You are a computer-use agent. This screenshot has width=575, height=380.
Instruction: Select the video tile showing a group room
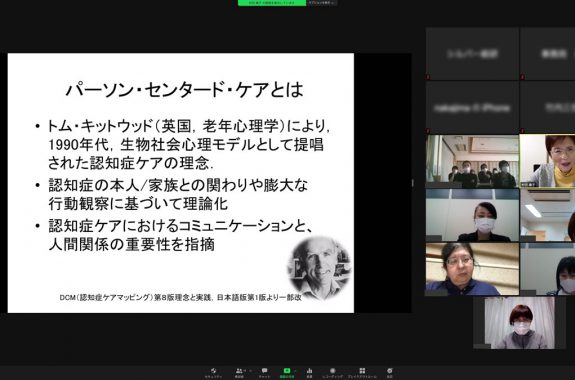pos(472,161)
